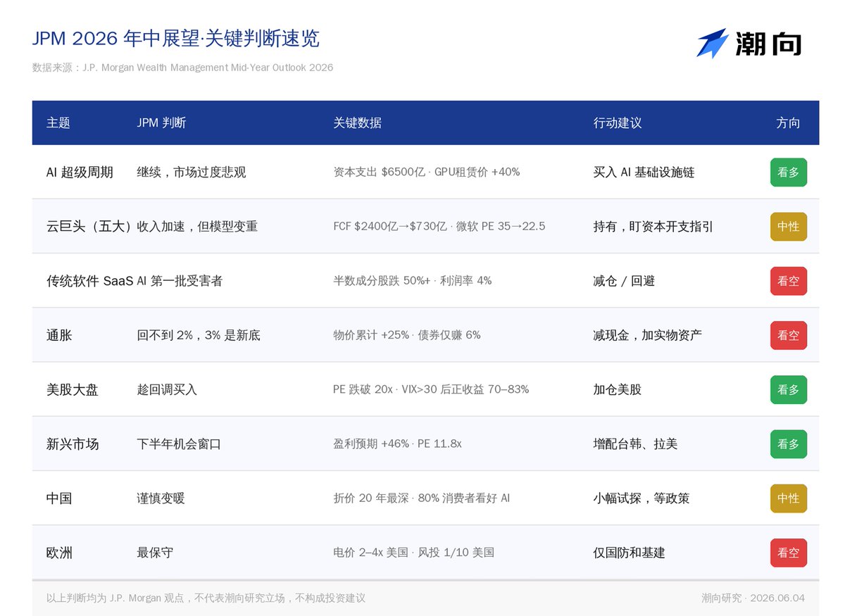
Task: Click the footer disclaimer 以上判断均为 J.P. Morgan 观点
Action: click(x=206, y=598)
